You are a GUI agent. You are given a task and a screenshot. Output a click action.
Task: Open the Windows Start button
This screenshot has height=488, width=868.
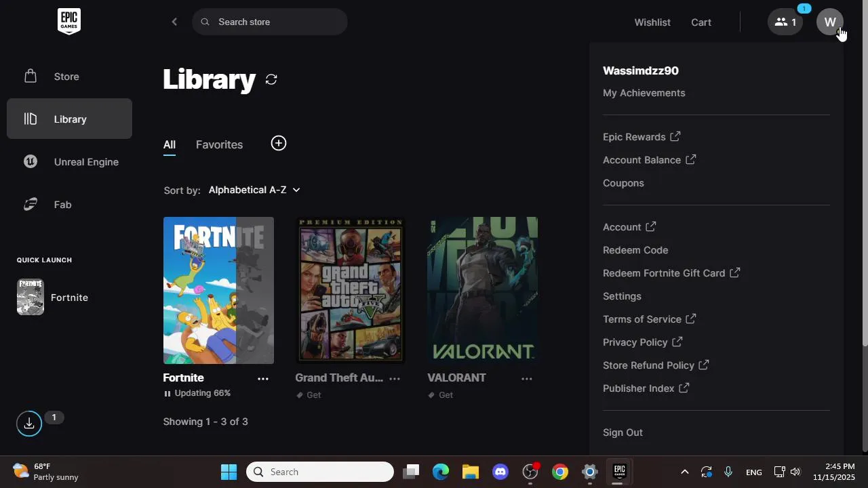229,472
